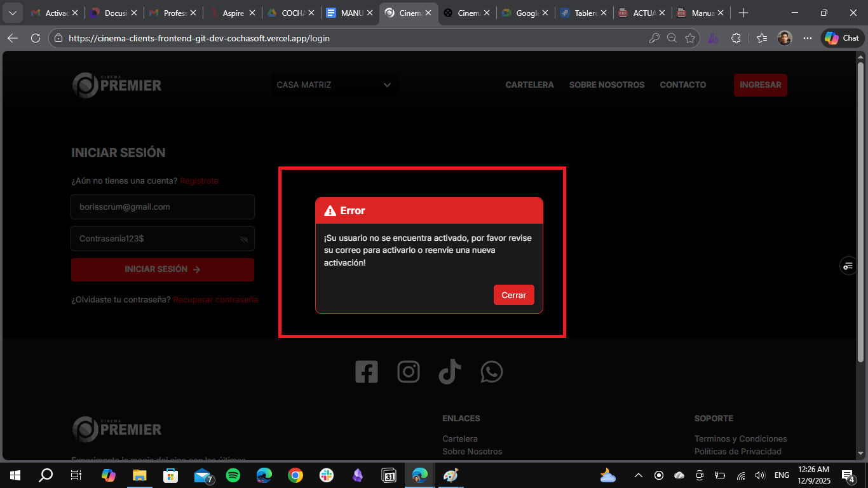The width and height of the screenshot is (868, 488).
Task: Select CARTELERA in the navigation menu
Action: (x=529, y=85)
